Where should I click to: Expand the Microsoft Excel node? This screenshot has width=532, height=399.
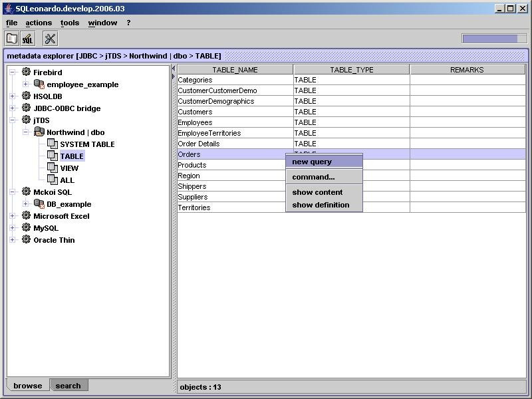13,215
